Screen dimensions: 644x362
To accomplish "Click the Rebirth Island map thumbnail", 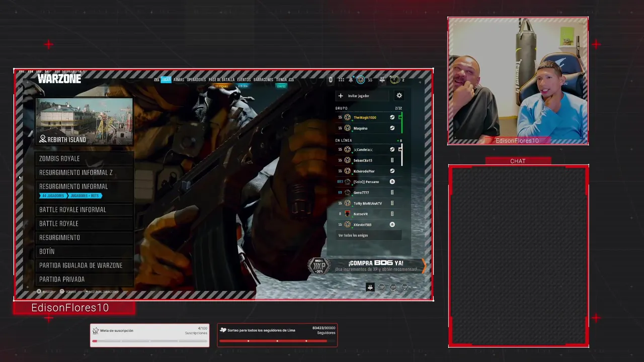I will 84,121.
